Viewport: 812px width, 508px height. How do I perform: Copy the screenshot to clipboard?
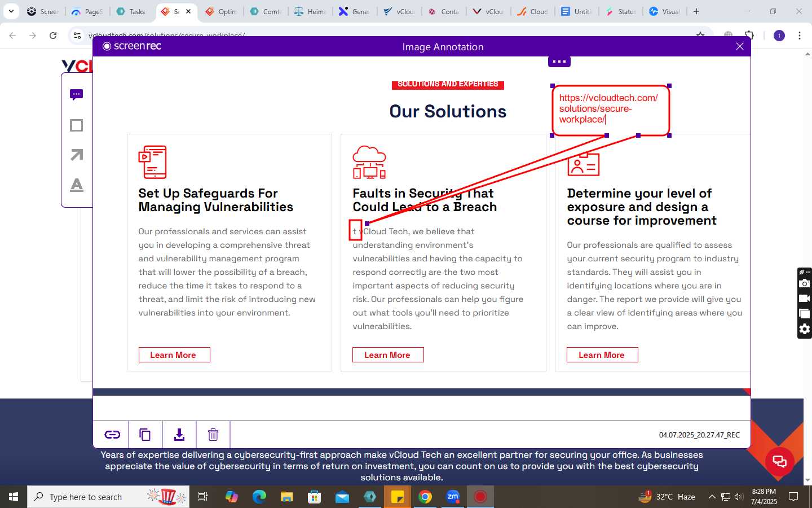point(145,435)
